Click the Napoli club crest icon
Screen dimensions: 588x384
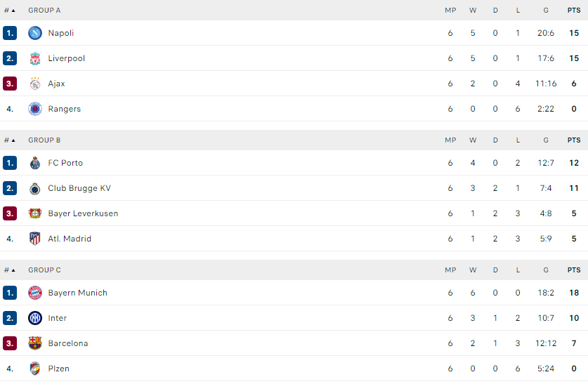coord(35,33)
